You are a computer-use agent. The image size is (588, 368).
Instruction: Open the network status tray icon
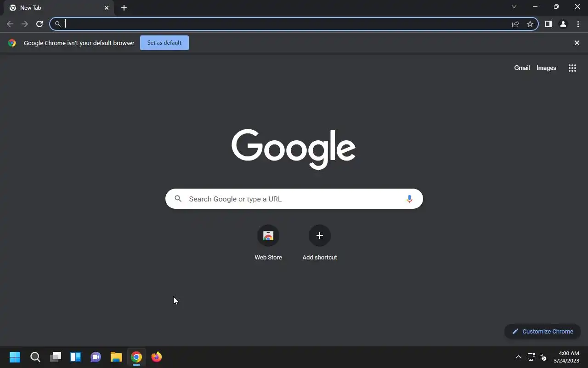point(531,357)
